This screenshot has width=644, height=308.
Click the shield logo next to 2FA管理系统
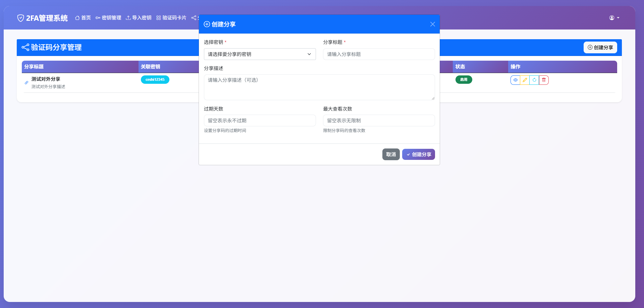(20, 18)
